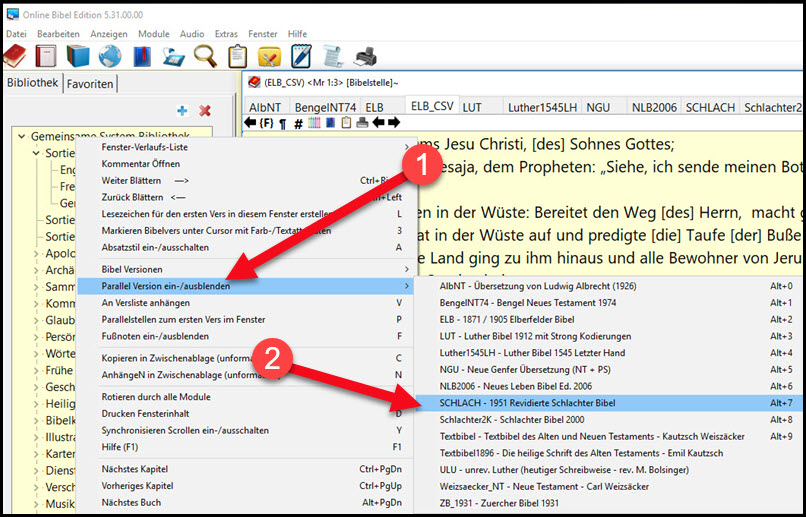This screenshot has height=517, width=806.
Task: Switch to the Bibliothek tab
Action: pyautogui.click(x=32, y=83)
